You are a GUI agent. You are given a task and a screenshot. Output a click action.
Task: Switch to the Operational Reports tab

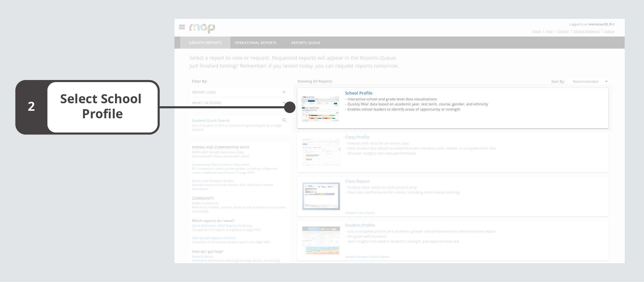(255, 43)
